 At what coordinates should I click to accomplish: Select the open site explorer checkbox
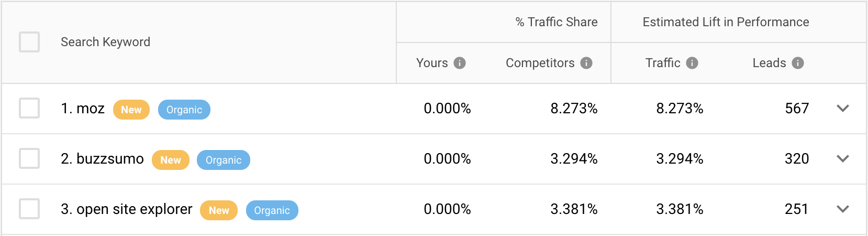pyautogui.click(x=29, y=209)
